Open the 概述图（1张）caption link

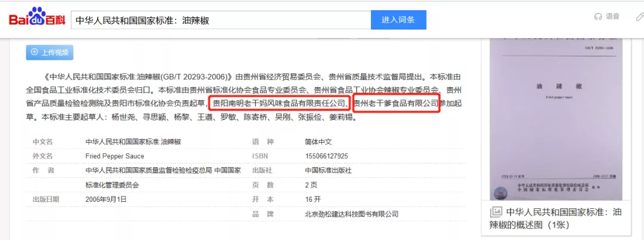coord(556,219)
